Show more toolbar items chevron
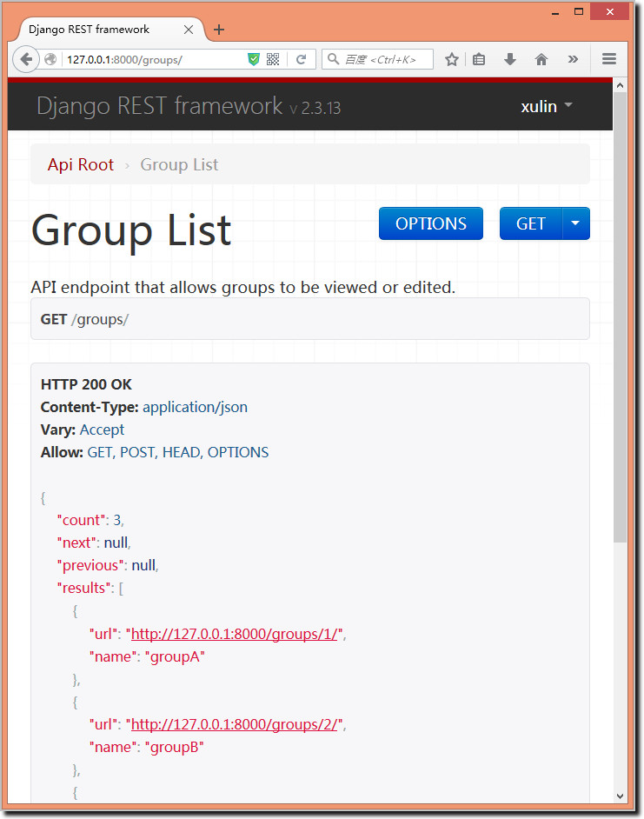644x819 pixels. pos(573,59)
